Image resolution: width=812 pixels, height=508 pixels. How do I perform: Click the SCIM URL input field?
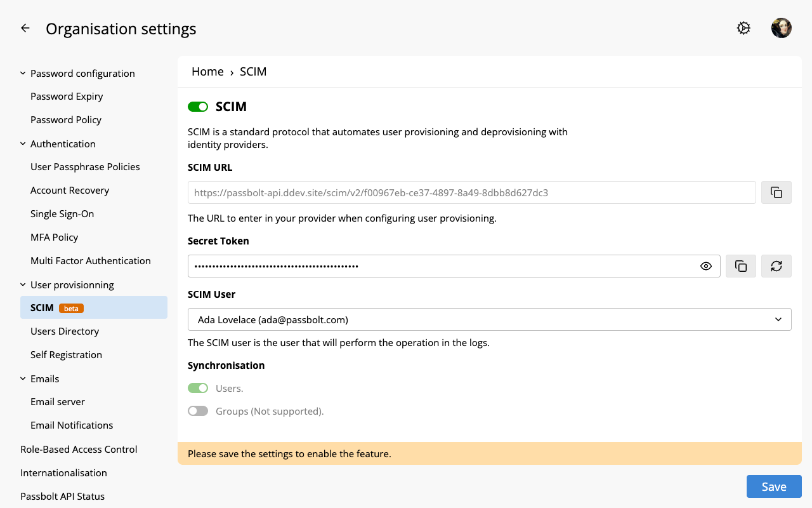(x=471, y=192)
